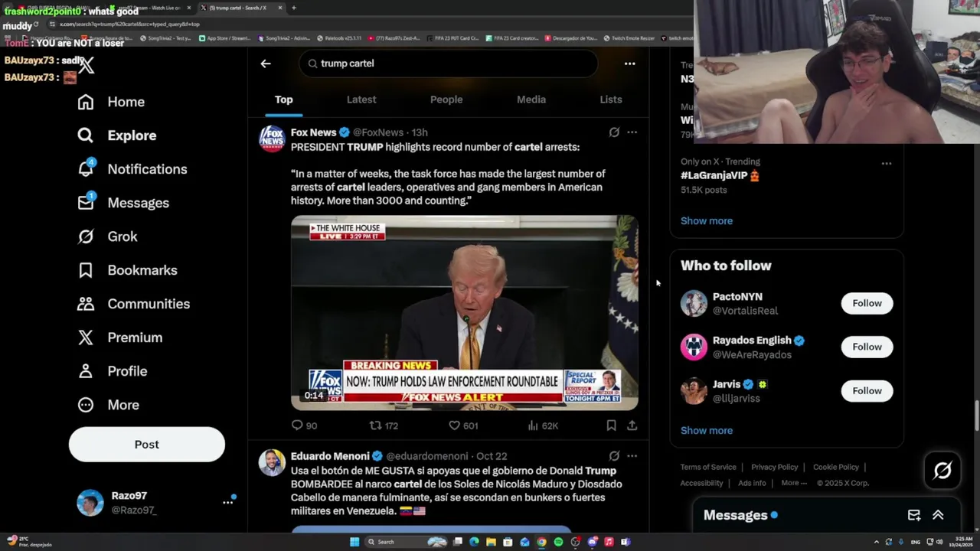
Task: Follow Rayados English
Action: tap(867, 347)
